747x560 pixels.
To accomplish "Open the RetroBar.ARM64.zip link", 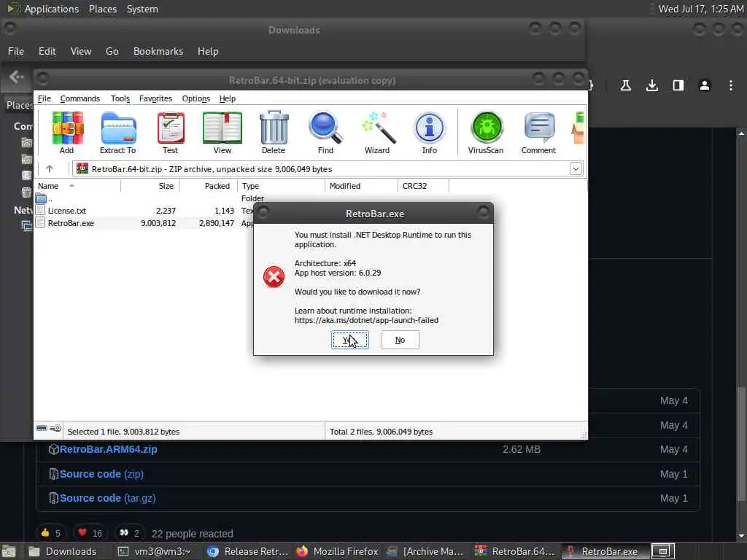I will (108, 449).
